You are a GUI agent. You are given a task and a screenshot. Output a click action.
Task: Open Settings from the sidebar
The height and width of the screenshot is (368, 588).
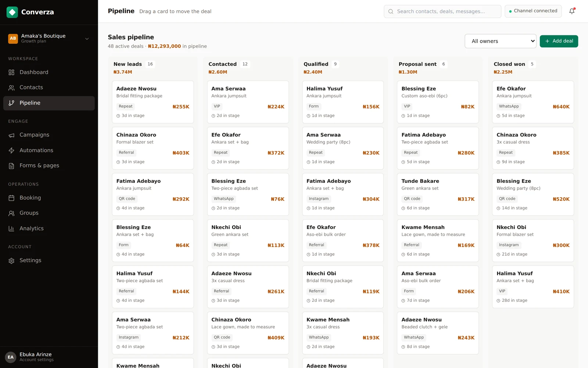click(x=49, y=260)
